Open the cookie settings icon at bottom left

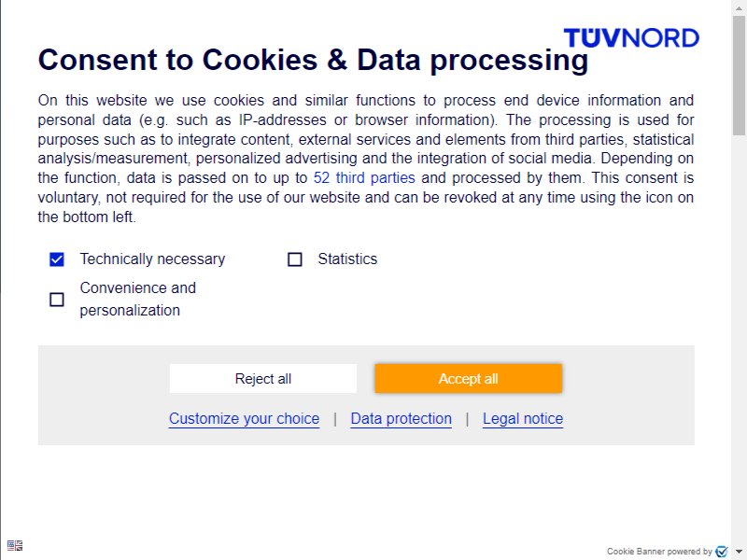[x=15, y=545]
